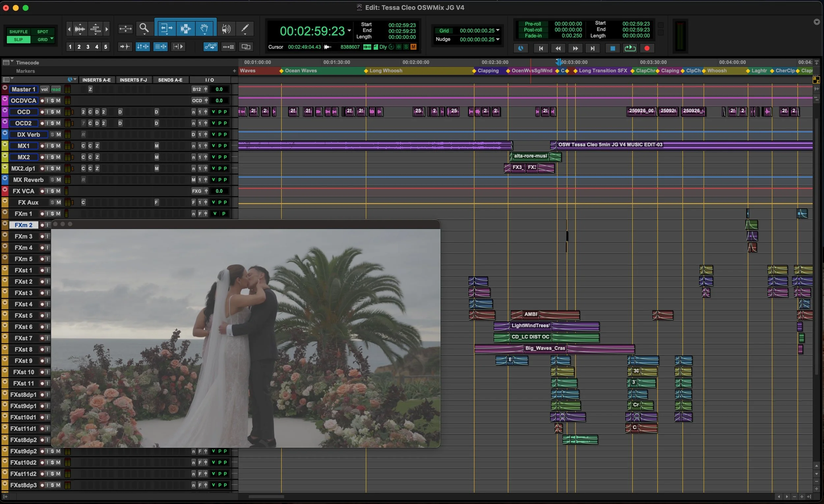Activate the Selector tool

[186, 29]
